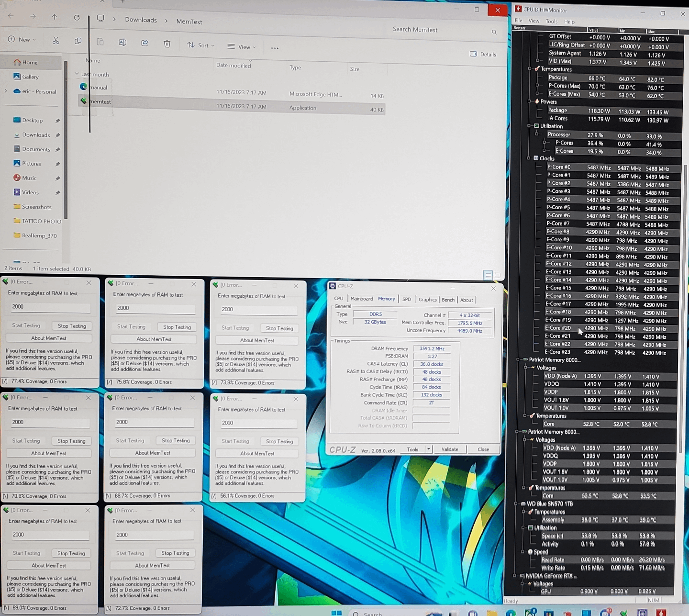Screen dimensions: 689x616
Task: Switch to the Graphics tab in CPU-Z
Action: click(428, 300)
